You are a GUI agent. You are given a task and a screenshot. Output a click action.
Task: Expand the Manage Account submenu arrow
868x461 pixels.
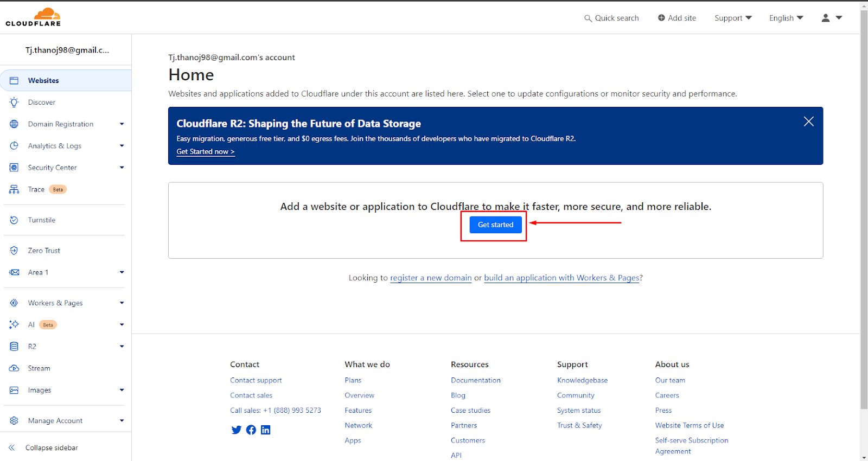(x=122, y=421)
